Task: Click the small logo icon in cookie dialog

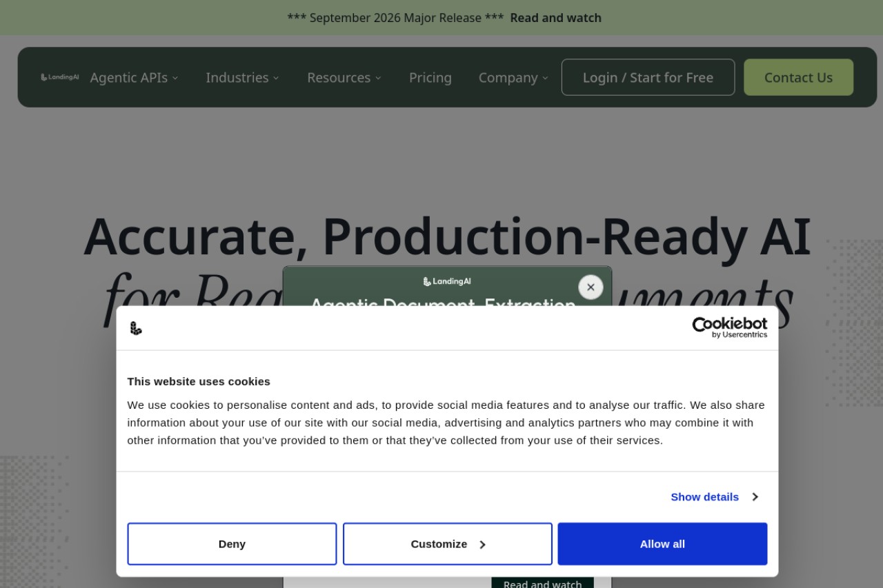Action: (x=136, y=328)
